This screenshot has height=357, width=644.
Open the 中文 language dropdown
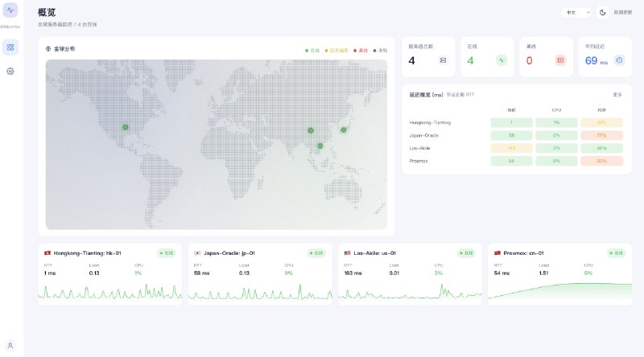click(577, 12)
